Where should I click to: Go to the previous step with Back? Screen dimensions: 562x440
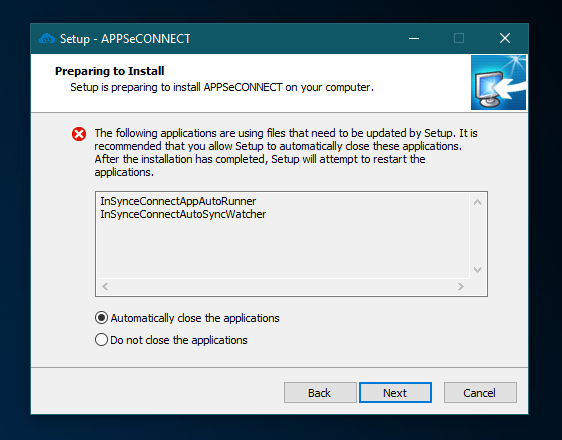point(320,393)
